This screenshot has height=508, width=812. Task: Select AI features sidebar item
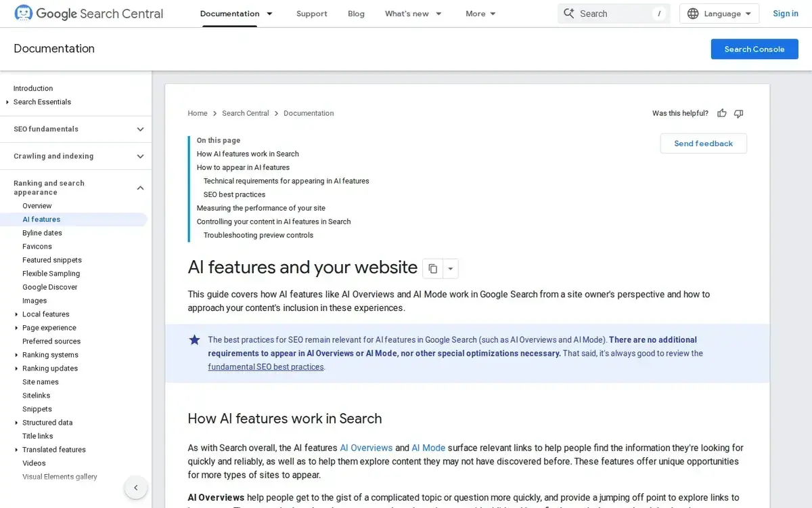[x=74, y=219]
